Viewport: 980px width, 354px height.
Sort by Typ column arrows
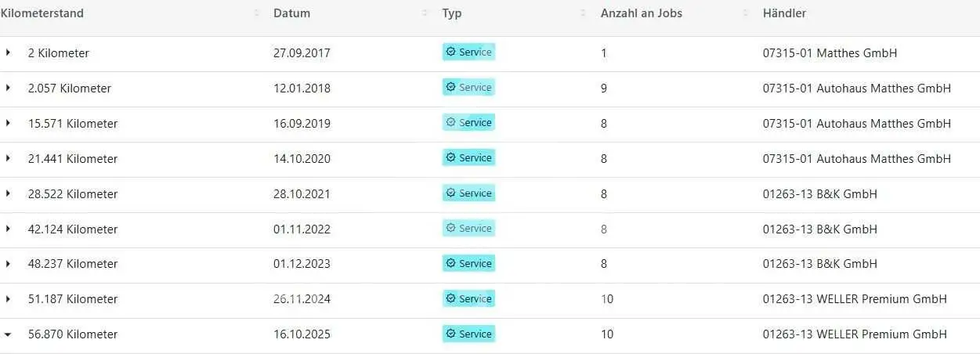coord(583,13)
